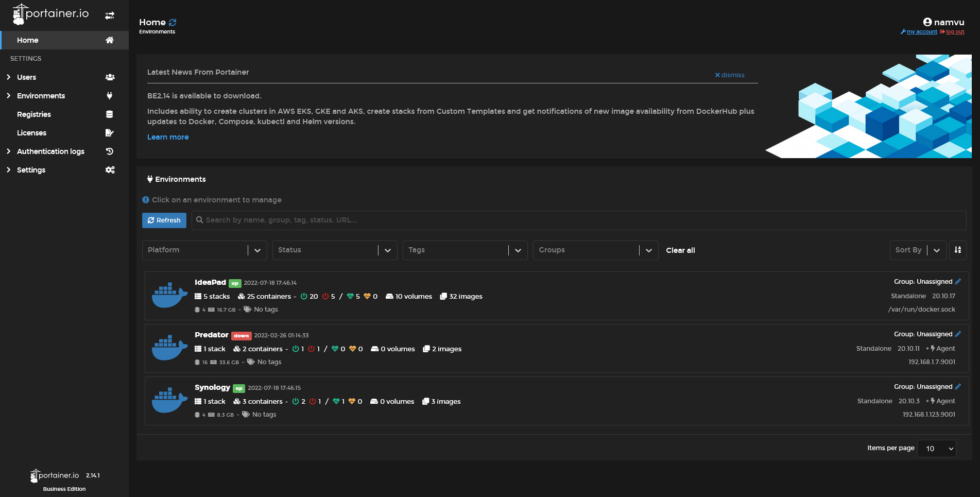Open the Predator environment name
The image size is (980, 497).
pyautogui.click(x=212, y=335)
